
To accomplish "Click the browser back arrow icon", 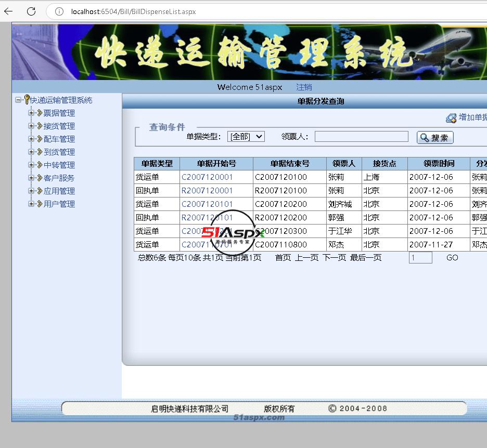I will click(8, 11).
